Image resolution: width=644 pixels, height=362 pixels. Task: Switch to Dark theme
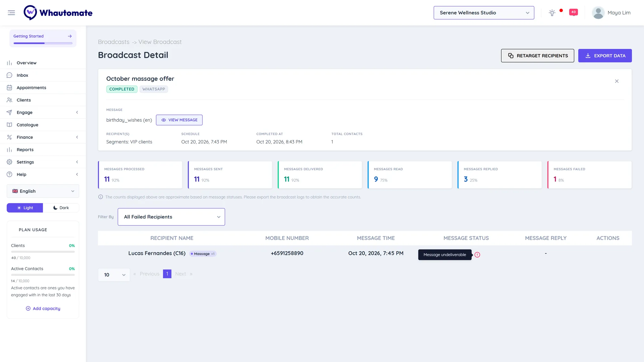tap(61, 208)
